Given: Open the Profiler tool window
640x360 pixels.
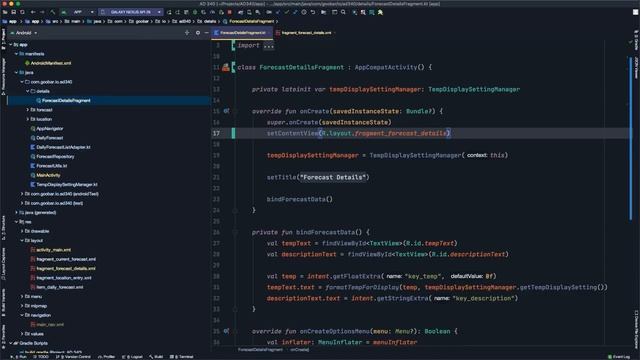Looking at the screenshot, I should coord(107,357).
